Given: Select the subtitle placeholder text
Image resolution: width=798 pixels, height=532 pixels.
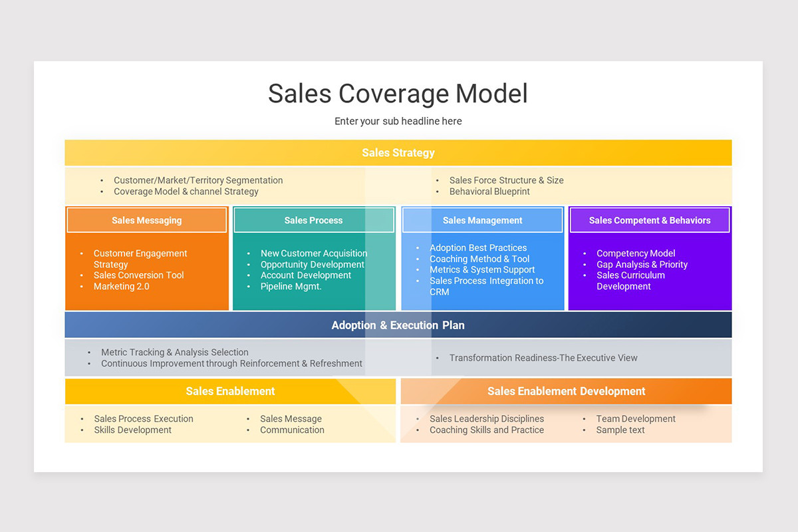Looking at the screenshot, I should [x=398, y=121].
